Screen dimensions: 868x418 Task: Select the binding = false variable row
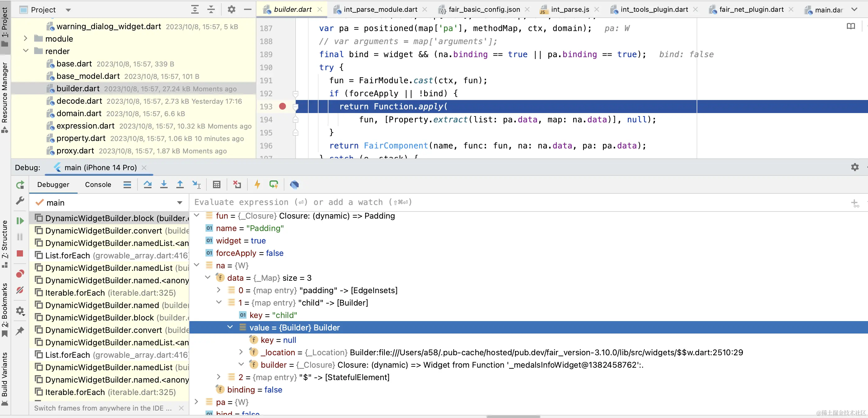[x=528, y=390]
